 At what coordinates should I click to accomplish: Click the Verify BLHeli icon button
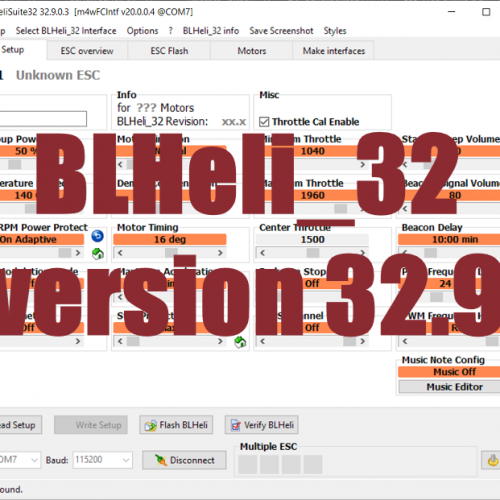(x=262, y=425)
